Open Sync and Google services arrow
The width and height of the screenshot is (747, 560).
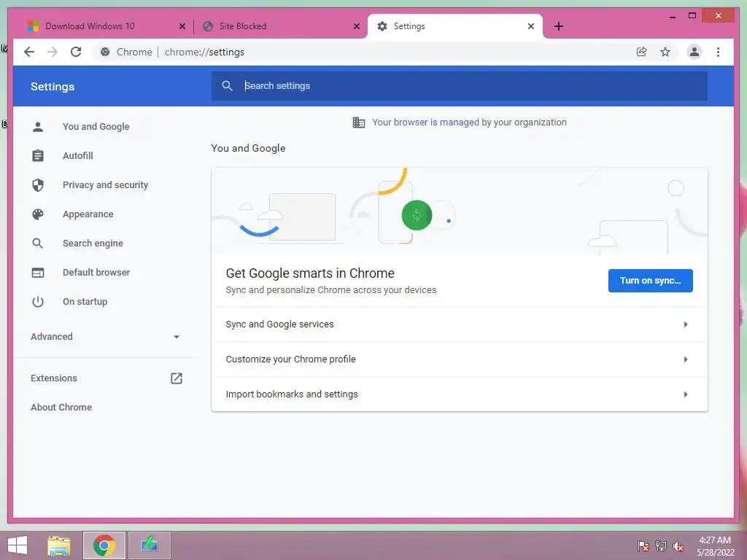tap(686, 324)
